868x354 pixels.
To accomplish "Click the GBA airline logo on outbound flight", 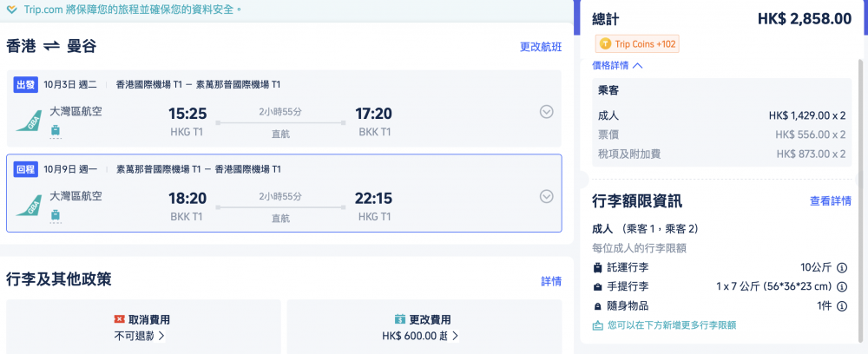I will tap(29, 121).
